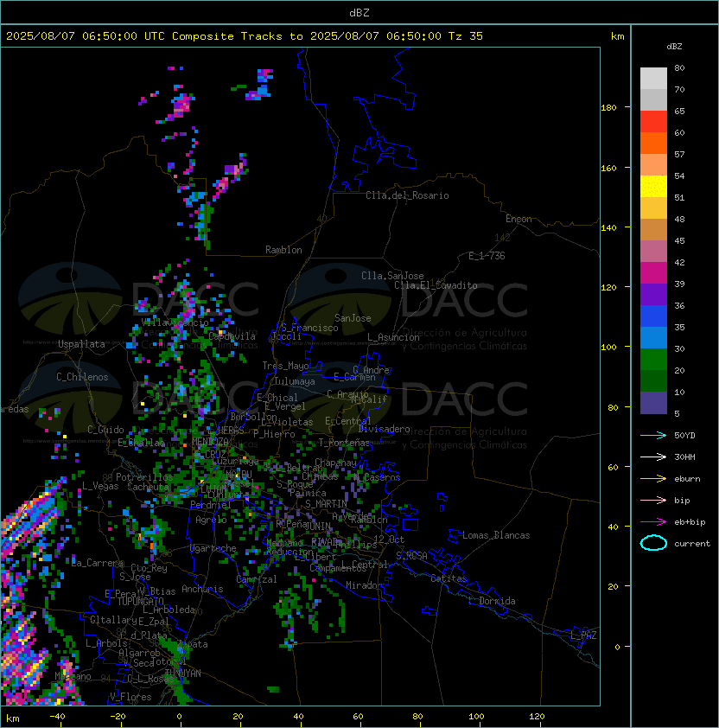Screen dimensions: 719x728
Task: Select the purple 36-39 dBZ legend swatch
Action: coord(653,295)
